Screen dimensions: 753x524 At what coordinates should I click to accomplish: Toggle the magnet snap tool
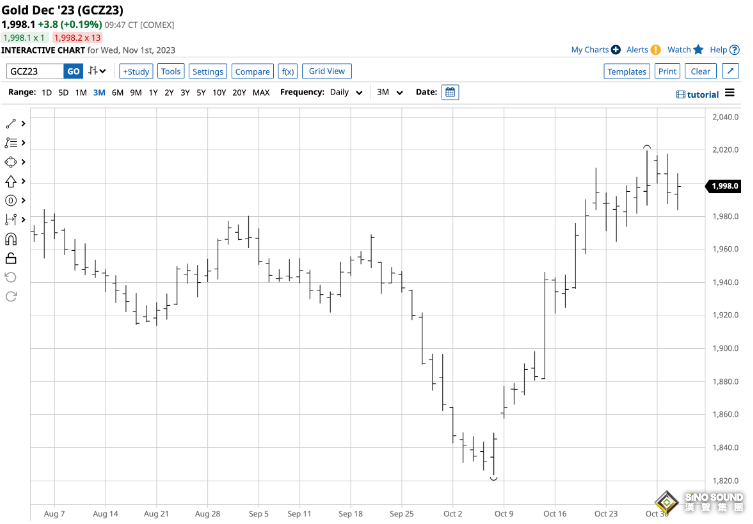click(11, 238)
